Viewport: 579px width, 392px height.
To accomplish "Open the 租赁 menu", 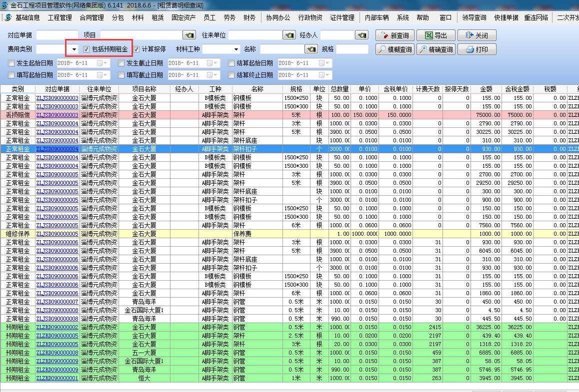I will pyautogui.click(x=157, y=17).
